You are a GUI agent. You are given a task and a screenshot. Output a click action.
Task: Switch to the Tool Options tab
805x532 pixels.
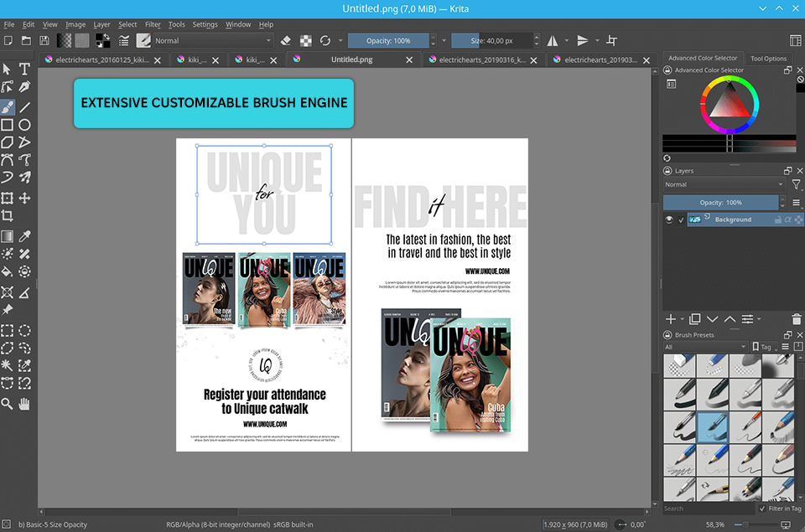pyautogui.click(x=768, y=59)
